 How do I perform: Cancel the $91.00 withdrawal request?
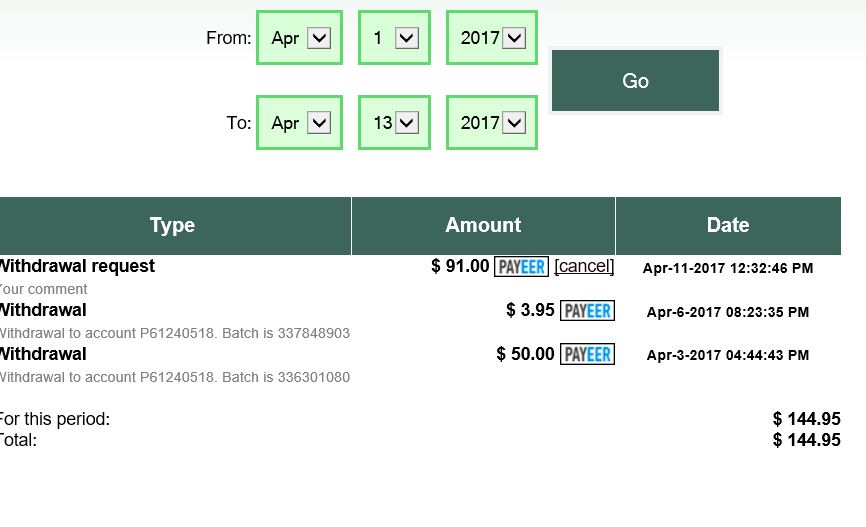click(584, 266)
